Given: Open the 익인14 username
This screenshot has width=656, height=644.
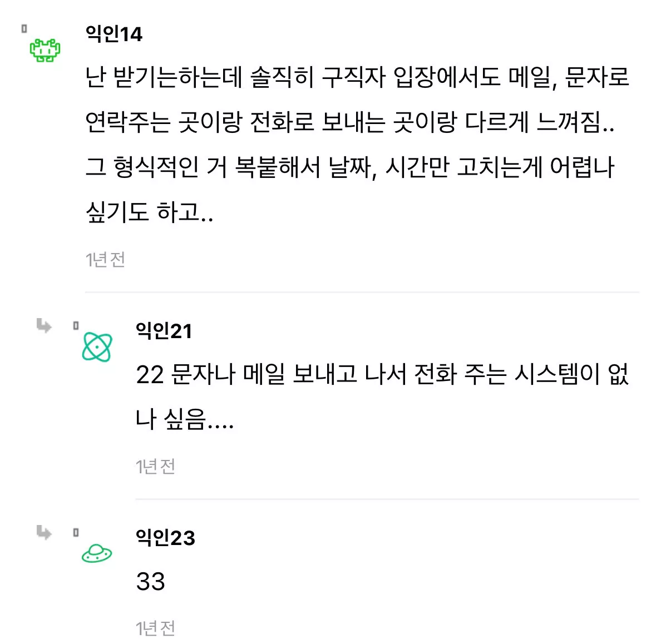Looking at the screenshot, I should pos(114,34).
